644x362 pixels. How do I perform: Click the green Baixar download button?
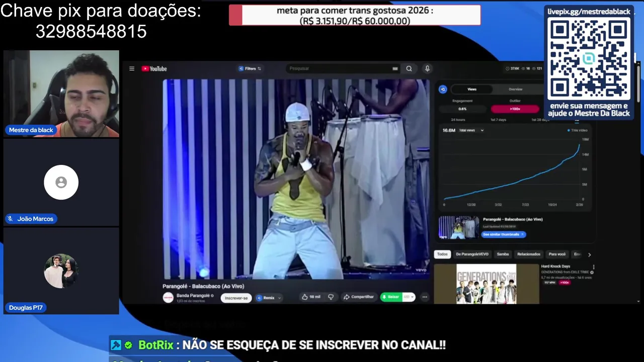pyautogui.click(x=391, y=297)
